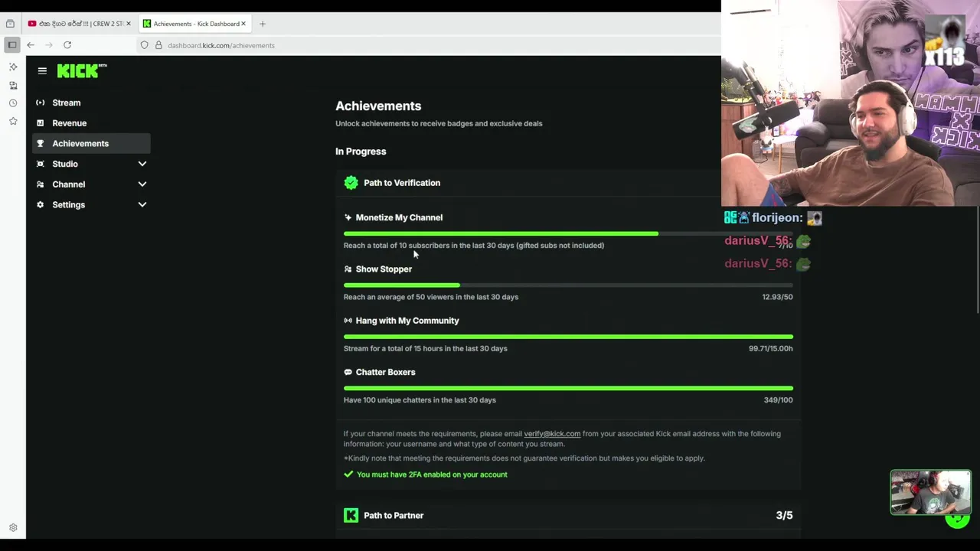Open the Channel menu item
This screenshot has width=980, height=551.
(91, 184)
